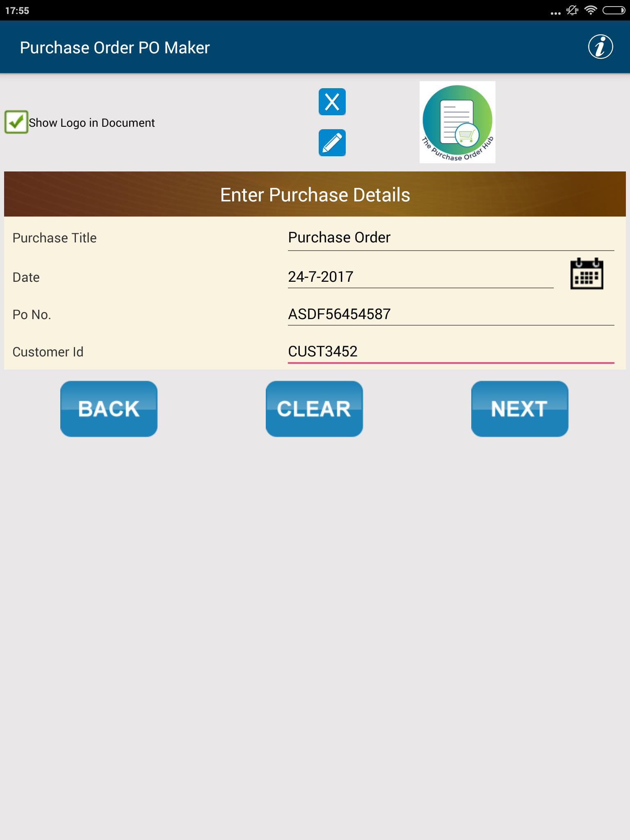Tap the battery status icon
Screen dimensions: 630x840
coord(614,10)
